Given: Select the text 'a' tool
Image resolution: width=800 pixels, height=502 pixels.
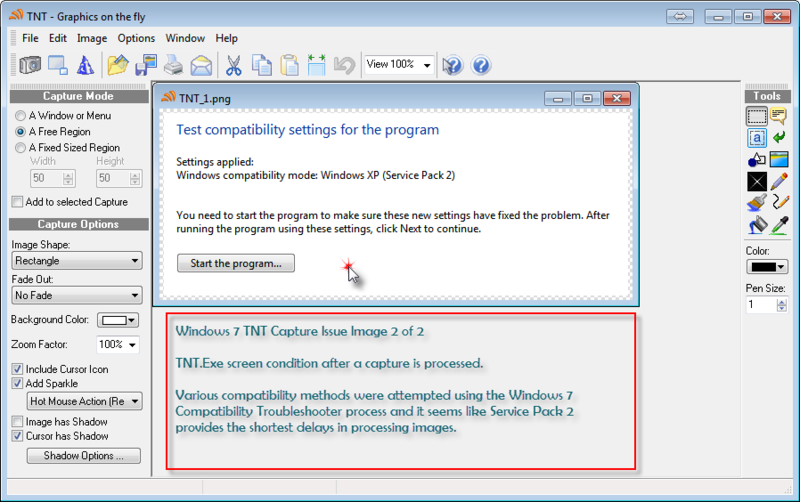Looking at the screenshot, I should pos(757,138).
